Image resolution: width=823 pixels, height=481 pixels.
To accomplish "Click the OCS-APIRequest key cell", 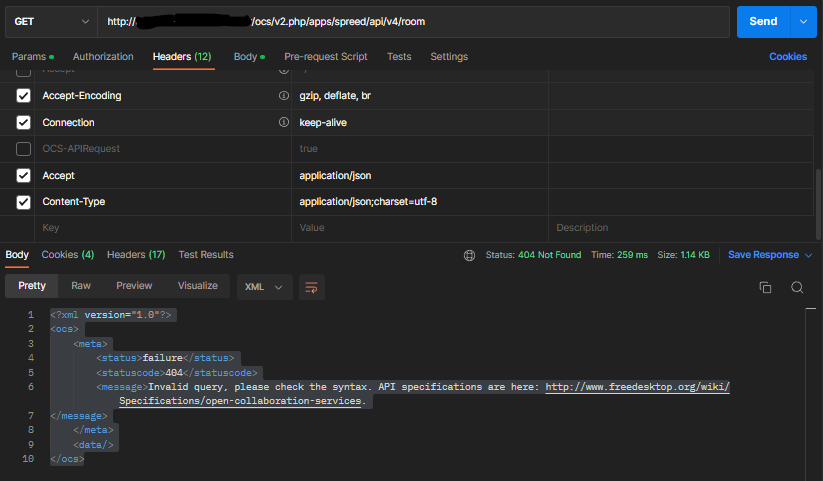I will click(163, 149).
